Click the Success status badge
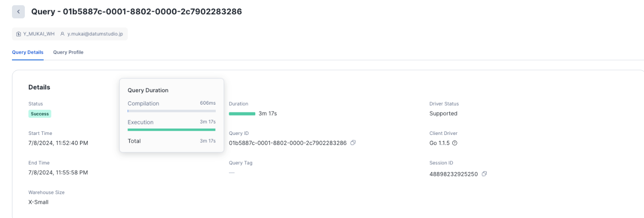 click(x=40, y=114)
